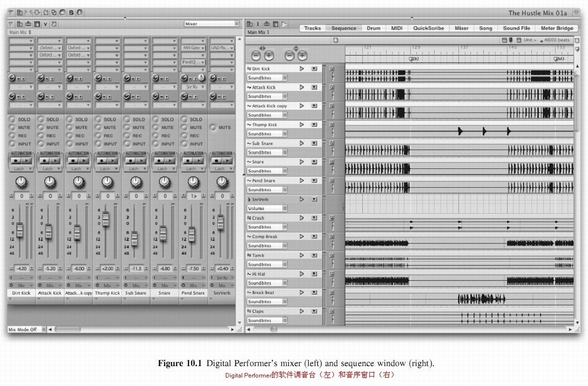Viewport: 588px width, 386px height.
Task: Click the Dirt Kick volume fader
Action: click(20, 230)
